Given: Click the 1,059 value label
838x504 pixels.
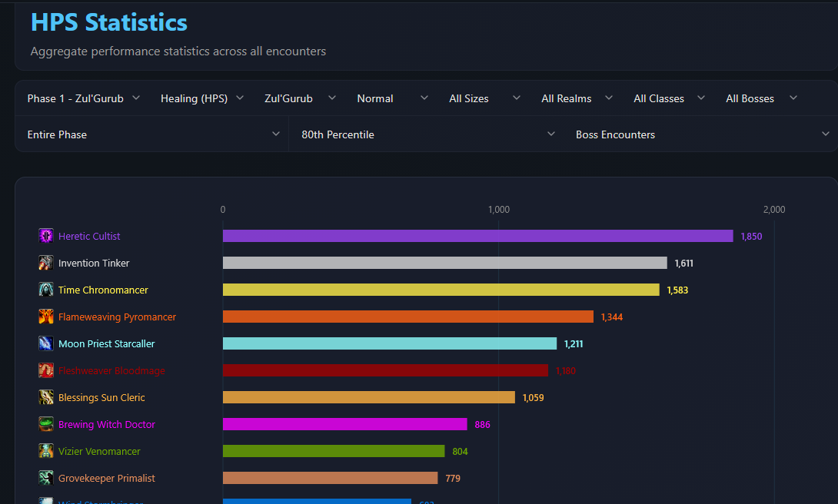Looking at the screenshot, I should point(534,398).
